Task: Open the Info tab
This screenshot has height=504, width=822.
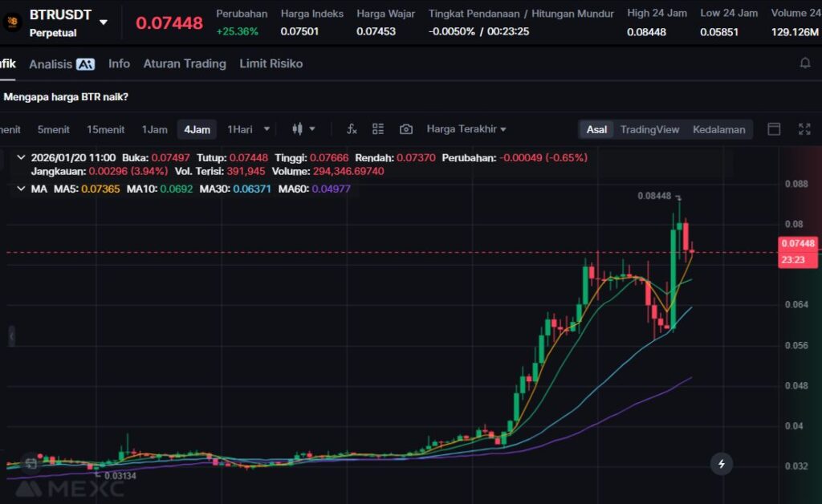Action: coord(119,63)
